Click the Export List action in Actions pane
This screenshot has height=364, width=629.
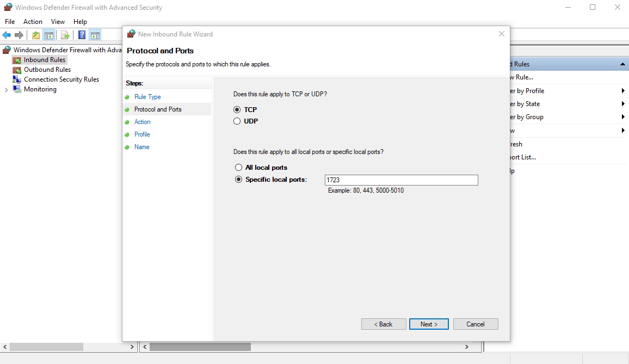pos(523,157)
